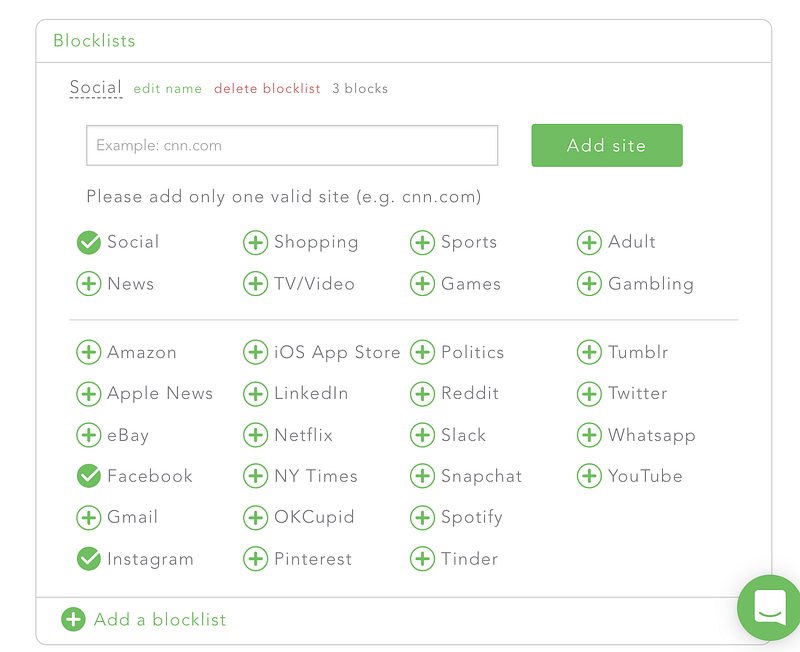The width and height of the screenshot is (800, 652).
Task: Click the plus icon beside Spotify
Action: pyautogui.click(x=422, y=517)
